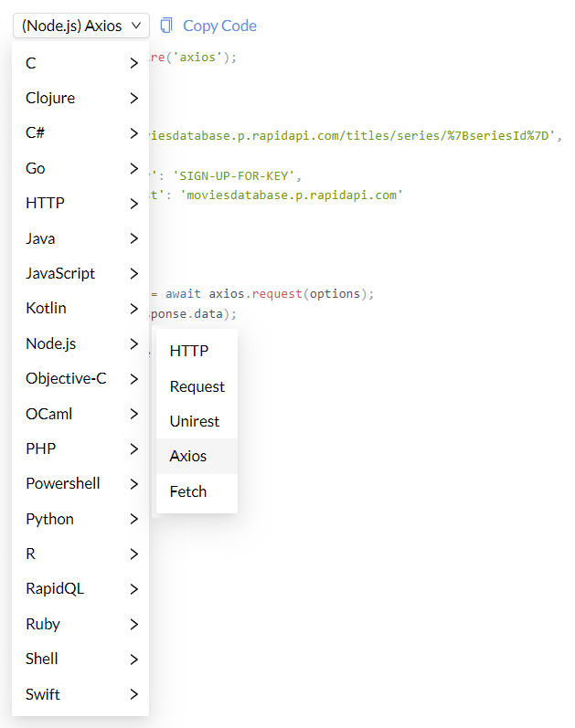
Task: Select the R language entry
Action: coord(80,554)
